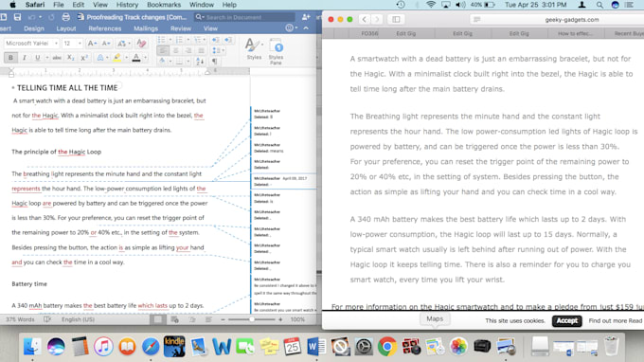Viewport: 644px width, 362px height.
Task: Collapse the Word ribbon with chevron
Action: point(306,28)
